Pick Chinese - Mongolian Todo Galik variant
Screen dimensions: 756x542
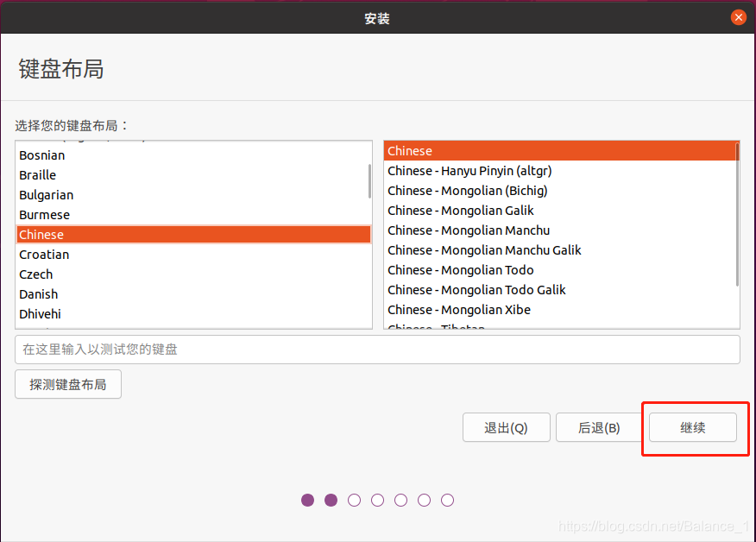[x=561, y=289]
